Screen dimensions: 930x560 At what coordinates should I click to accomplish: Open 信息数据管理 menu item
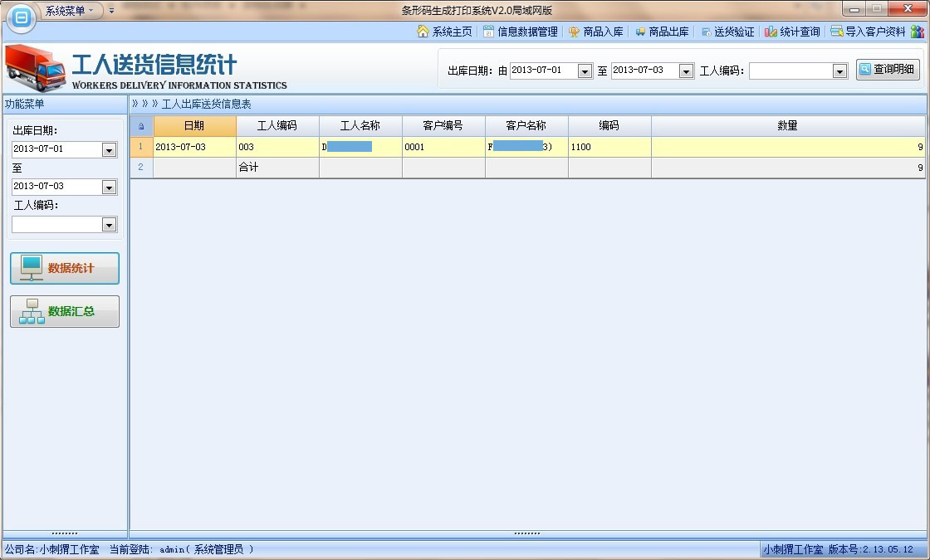[x=520, y=32]
